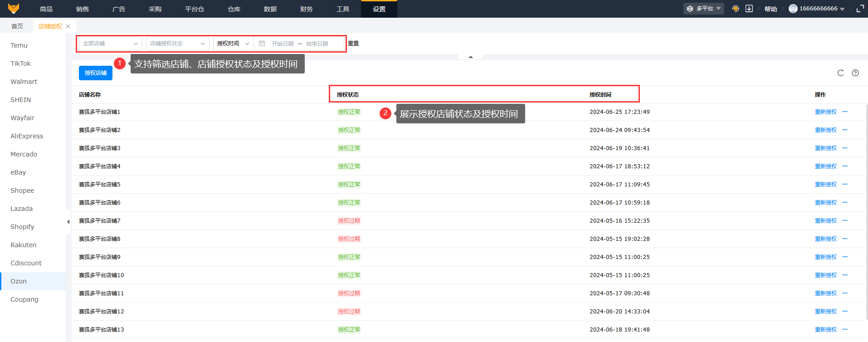Open more actions for 赛狐多平台店铺6
This screenshot has height=342, width=868.
coord(845,202)
